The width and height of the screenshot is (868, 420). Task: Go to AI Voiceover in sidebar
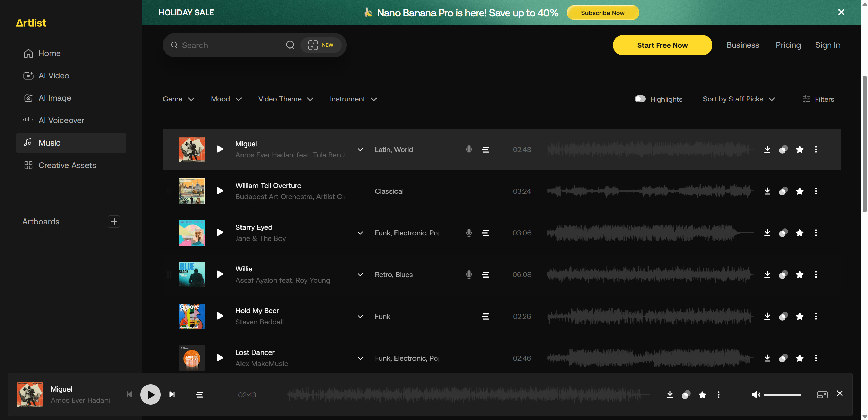click(x=61, y=120)
